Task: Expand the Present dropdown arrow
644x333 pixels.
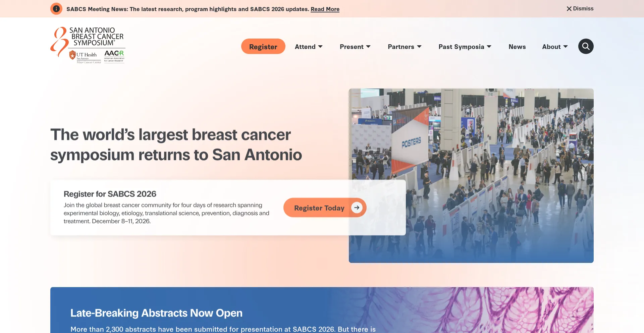Action: tap(368, 47)
